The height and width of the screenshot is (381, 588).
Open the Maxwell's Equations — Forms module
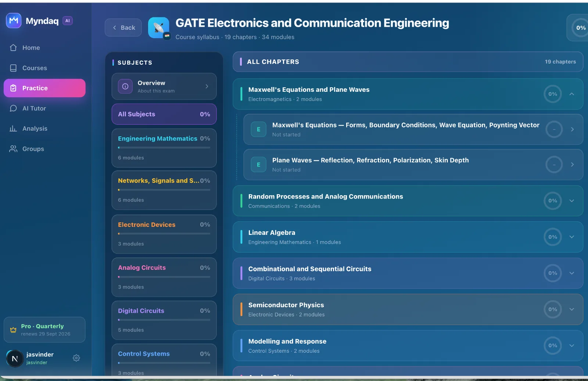pyautogui.click(x=413, y=129)
